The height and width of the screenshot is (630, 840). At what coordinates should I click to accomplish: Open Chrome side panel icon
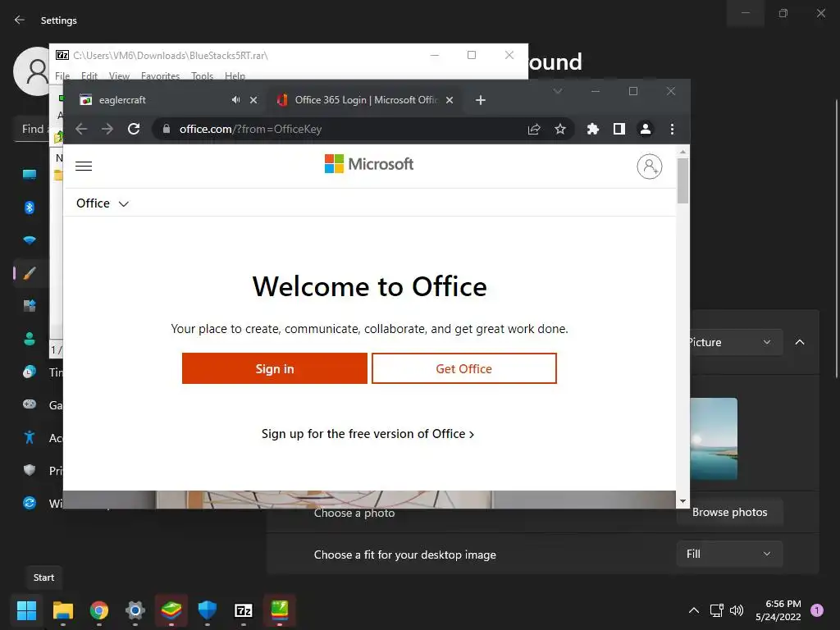pyautogui.click(x=619, y=129)
